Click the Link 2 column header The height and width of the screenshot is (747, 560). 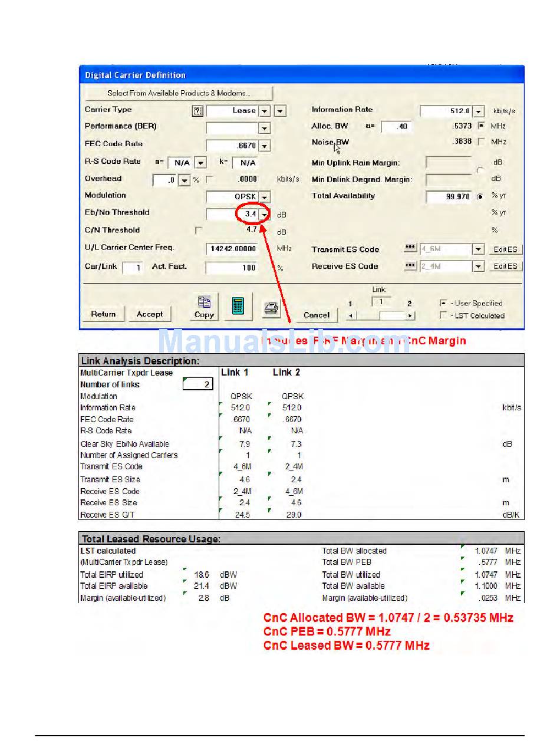tap(286, 372)
